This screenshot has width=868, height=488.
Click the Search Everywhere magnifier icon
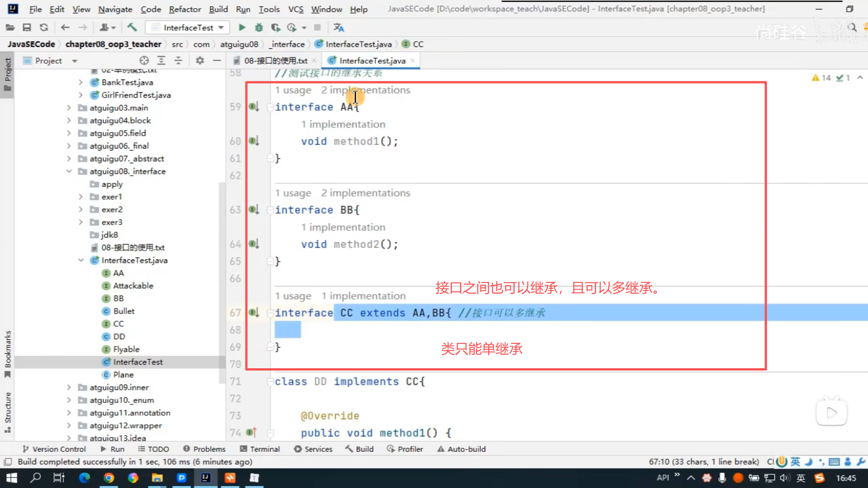tap(852, 28)
